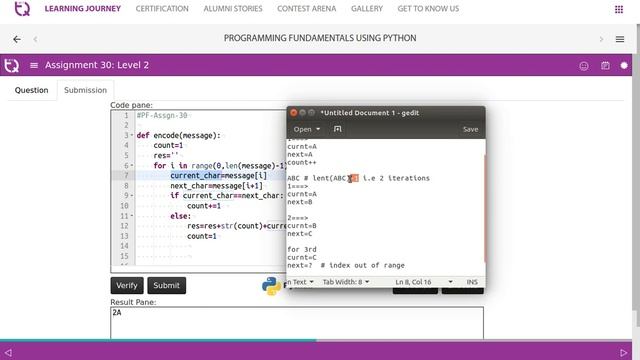Screen dimensions: 640x360
Task: Open the LEARNING JOURNEY menu
Action: click(x=83, y=9)
